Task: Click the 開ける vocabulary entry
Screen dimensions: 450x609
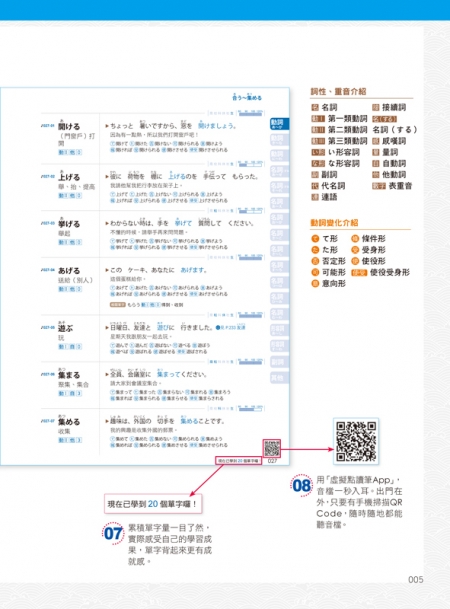Action: pos(69,126)
